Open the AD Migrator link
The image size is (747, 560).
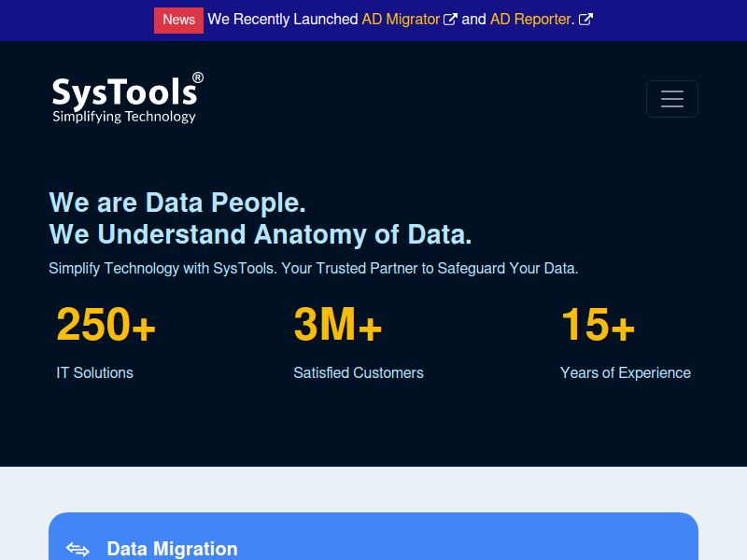tap(401, 20)
